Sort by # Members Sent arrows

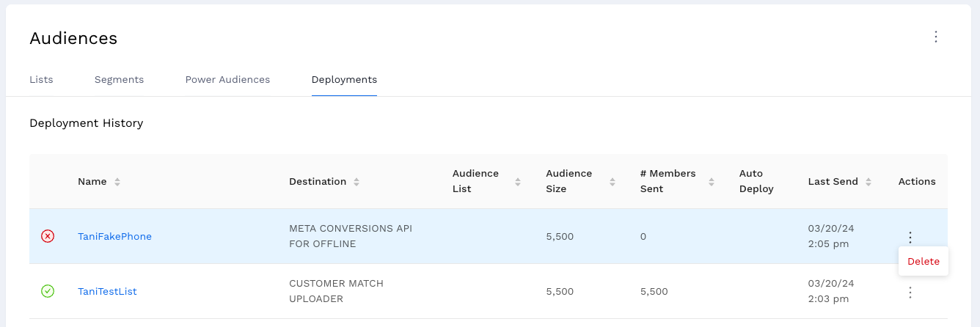711,182
